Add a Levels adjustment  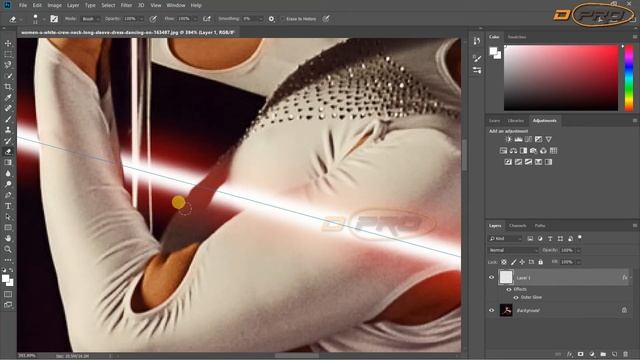(518, 139)
